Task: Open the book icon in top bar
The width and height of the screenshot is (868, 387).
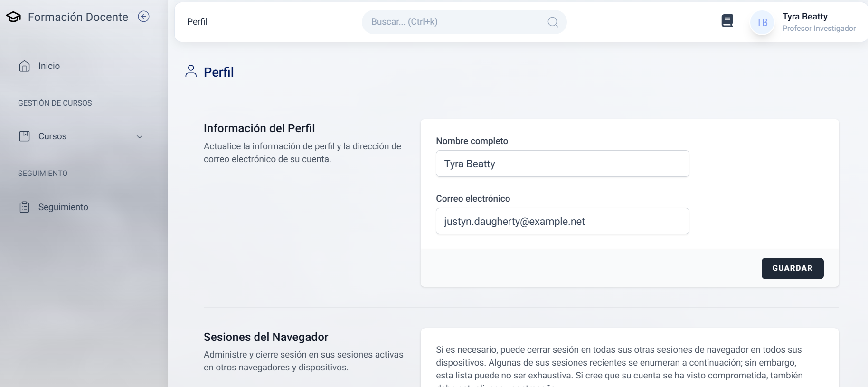Action: [726, 21]
